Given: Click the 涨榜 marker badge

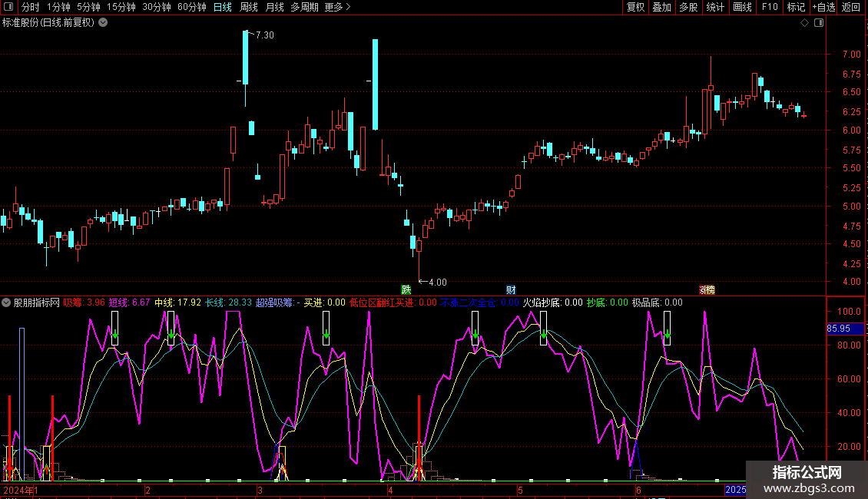Looking at the screenshot, I should pyautogui.click(x=707, y=290).
